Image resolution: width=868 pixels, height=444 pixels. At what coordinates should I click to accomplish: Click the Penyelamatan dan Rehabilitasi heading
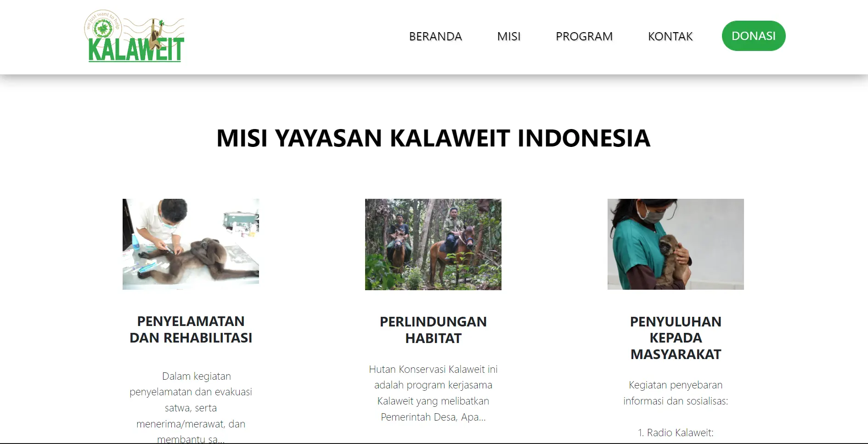tap(191, 330)
